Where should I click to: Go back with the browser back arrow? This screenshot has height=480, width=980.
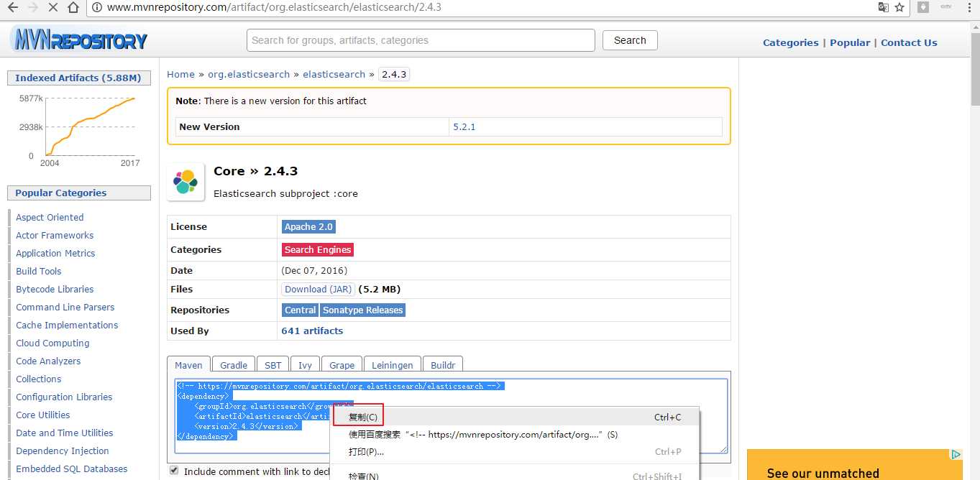(x=12, y=7)
